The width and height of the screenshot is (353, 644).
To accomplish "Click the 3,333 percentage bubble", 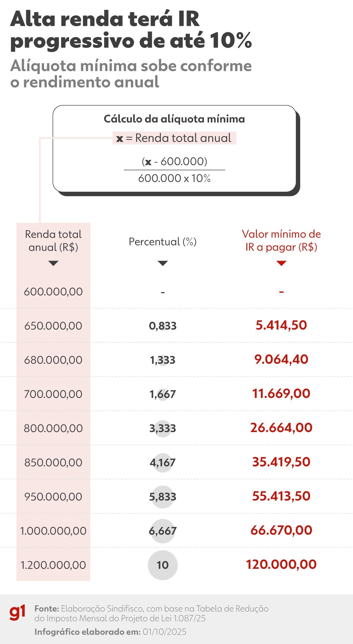I will [163, 428].
